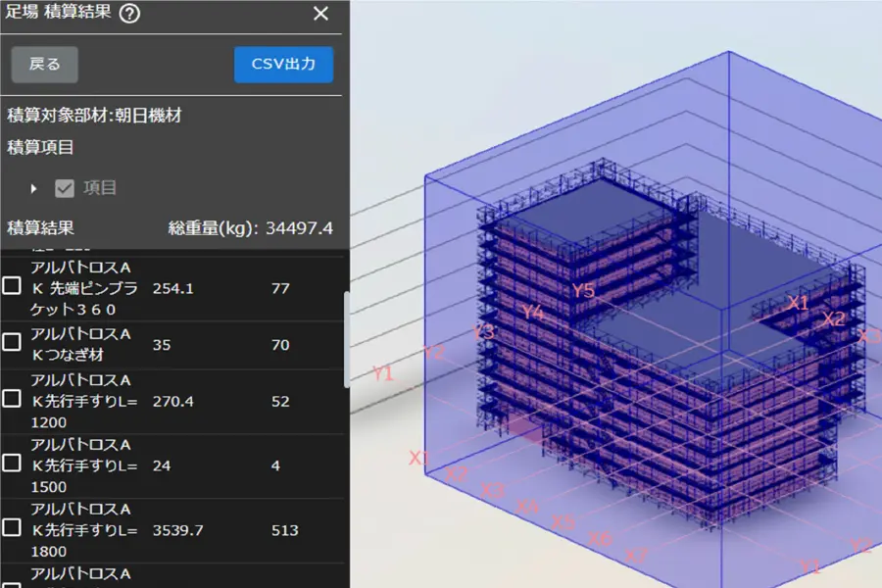Close the 足場 積算結果 panel

point(320,14)
